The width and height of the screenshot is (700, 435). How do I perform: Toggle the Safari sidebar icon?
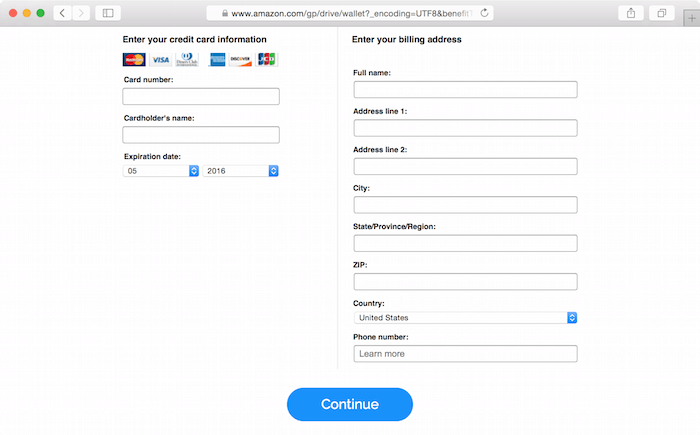[108, 13]
